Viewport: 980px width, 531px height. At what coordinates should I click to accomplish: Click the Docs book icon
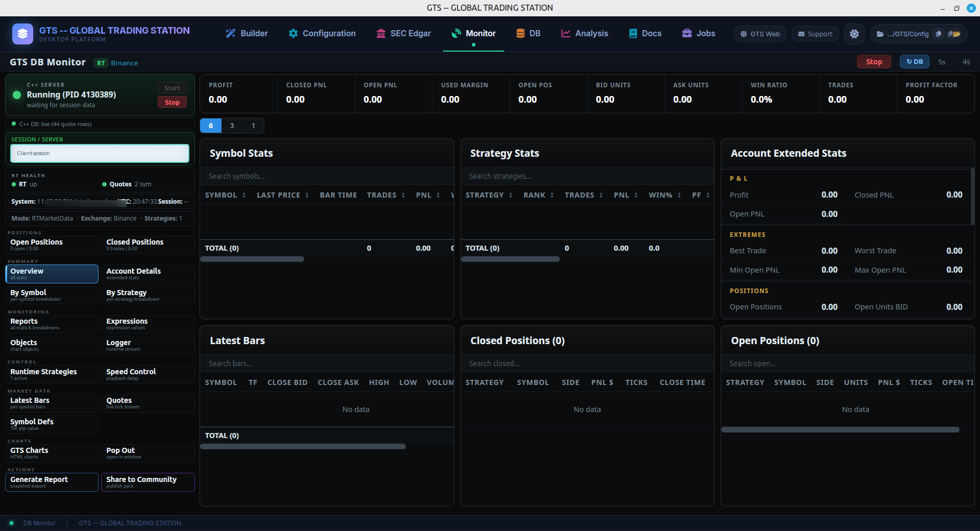click(633, 33)
